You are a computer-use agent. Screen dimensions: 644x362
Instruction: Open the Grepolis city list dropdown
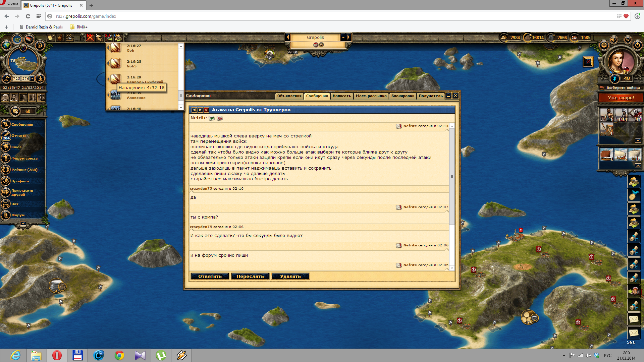(x=343, y=37)
